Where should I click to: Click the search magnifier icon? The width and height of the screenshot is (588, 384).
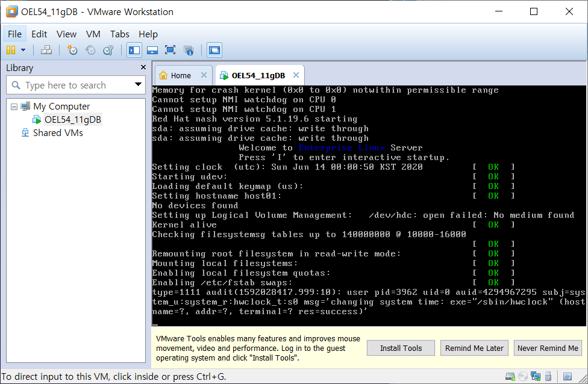pyautogui.click(x=16, y=85)
